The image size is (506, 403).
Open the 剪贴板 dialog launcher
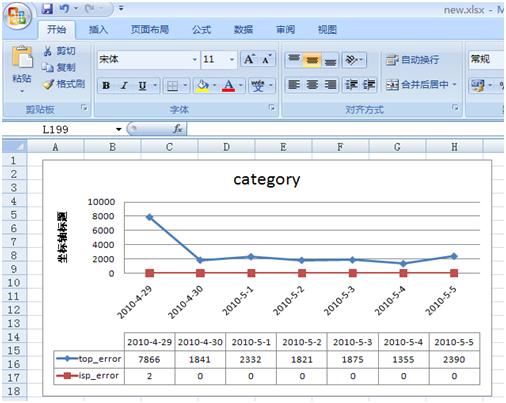click(x=84, y=107)
